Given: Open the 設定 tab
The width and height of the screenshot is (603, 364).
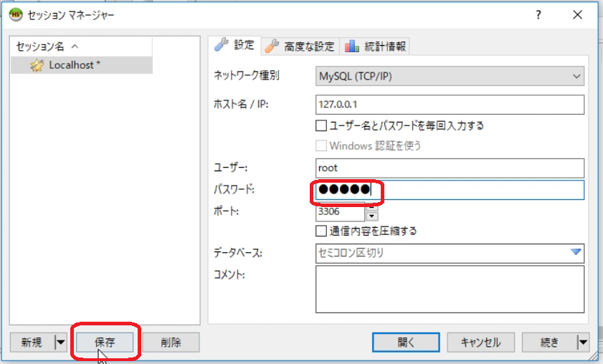Looking at the screenshot, I should pyautogui.click(x=234, y=45).
